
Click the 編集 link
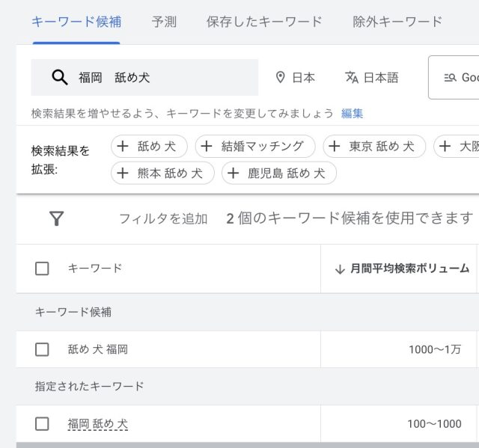pos(353,114)
